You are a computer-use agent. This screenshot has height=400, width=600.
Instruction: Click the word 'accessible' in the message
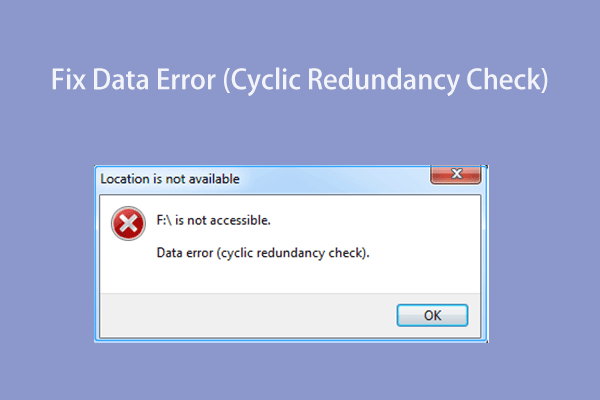coord(237,220)
